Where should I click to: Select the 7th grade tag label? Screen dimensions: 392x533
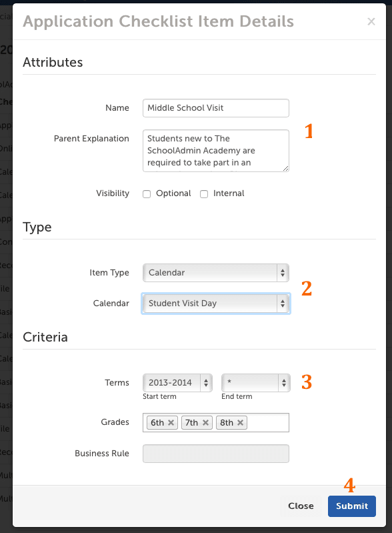(x=191, y=422)
